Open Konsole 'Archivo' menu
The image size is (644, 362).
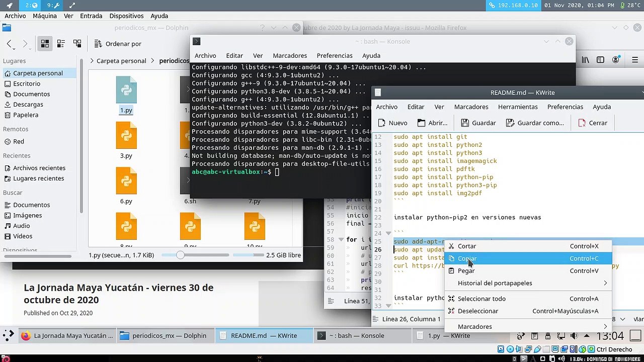205,55
